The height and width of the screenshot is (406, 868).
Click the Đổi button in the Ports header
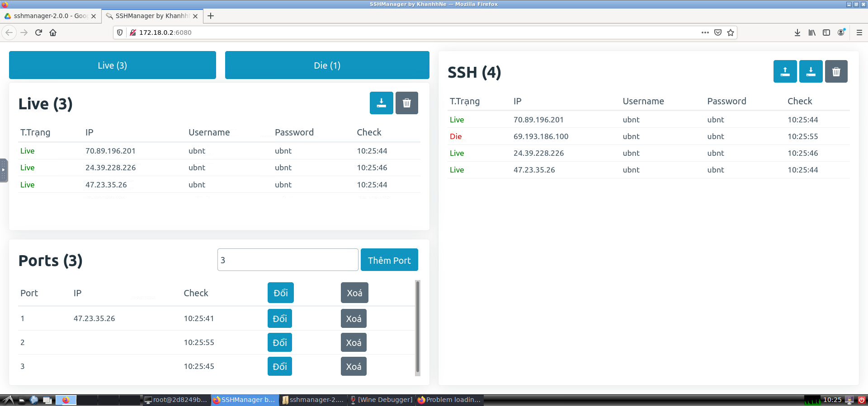(x=281, y=293)
